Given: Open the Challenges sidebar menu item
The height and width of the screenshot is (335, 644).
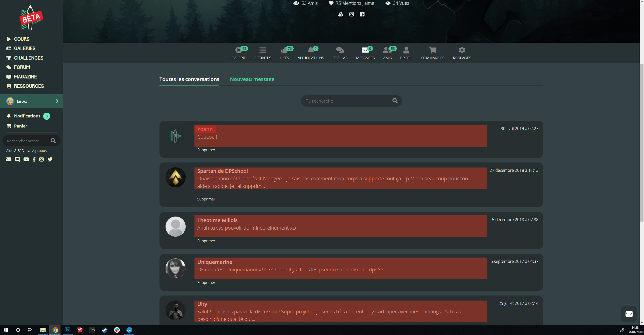Looking at the screenshot, I should click(x=28, y=58).
